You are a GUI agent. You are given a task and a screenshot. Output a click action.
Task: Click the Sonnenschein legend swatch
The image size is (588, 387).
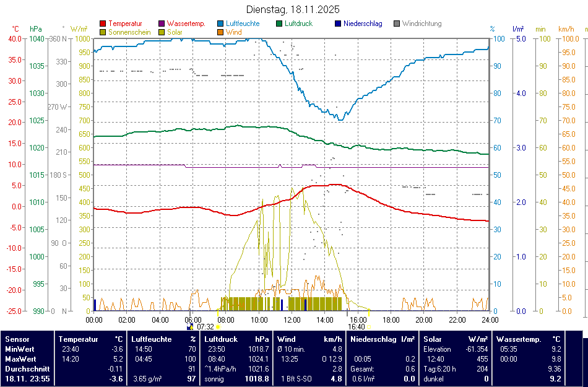102,32
